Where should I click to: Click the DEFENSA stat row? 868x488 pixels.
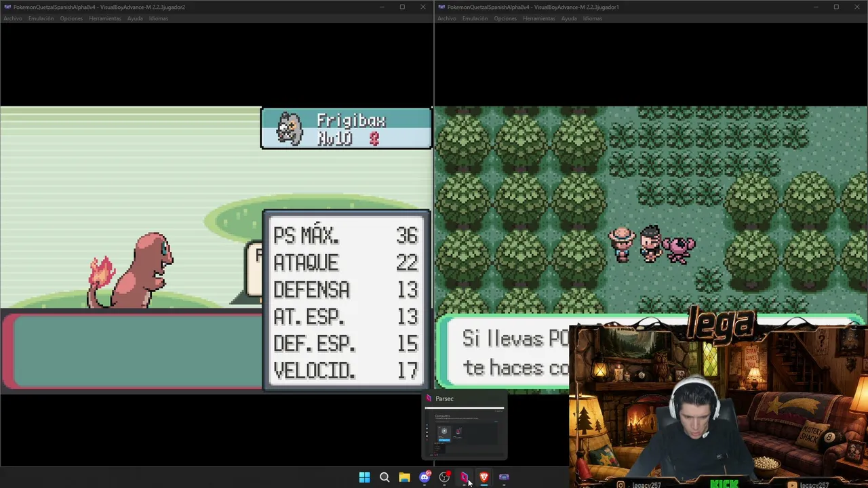tap(346, 289)
